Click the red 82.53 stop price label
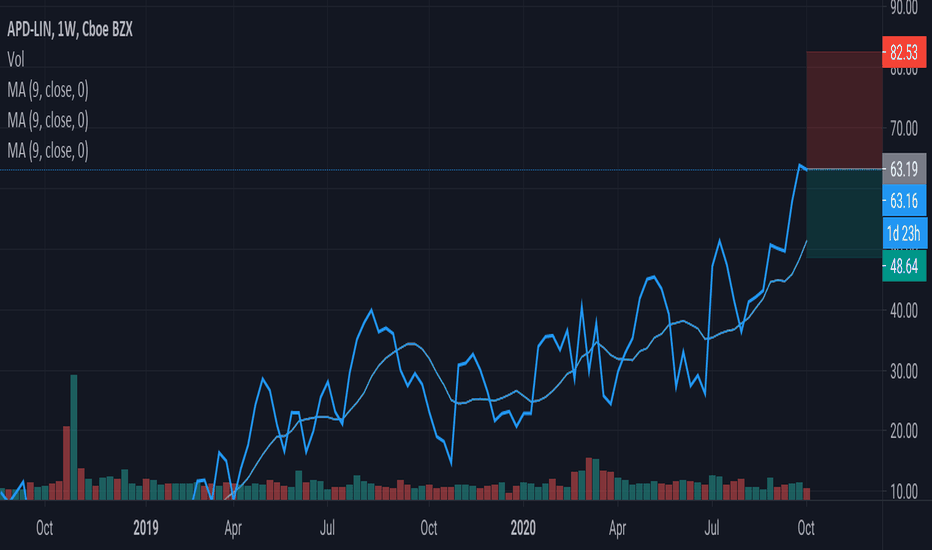The image size is (932, 550). (x=904, y=52)
